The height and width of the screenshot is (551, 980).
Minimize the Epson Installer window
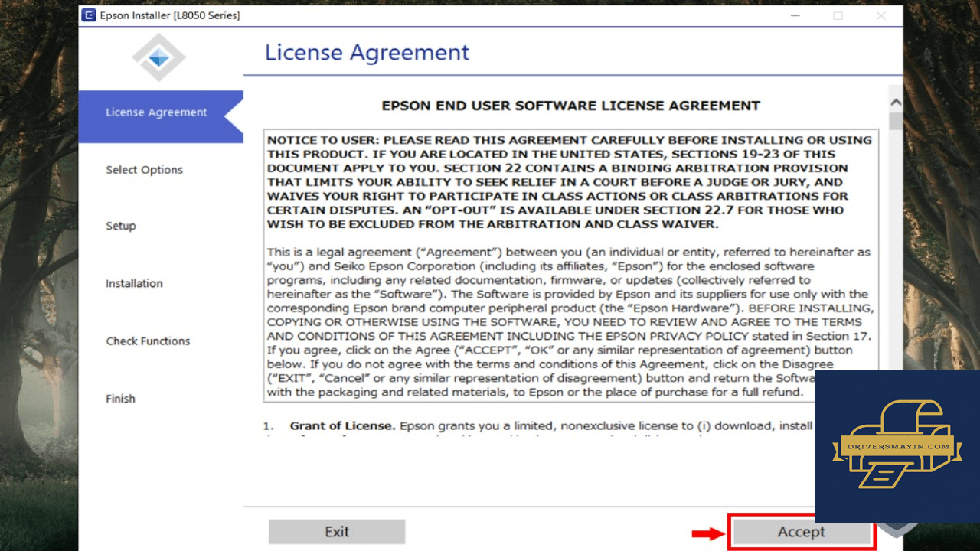click(796, 15)
